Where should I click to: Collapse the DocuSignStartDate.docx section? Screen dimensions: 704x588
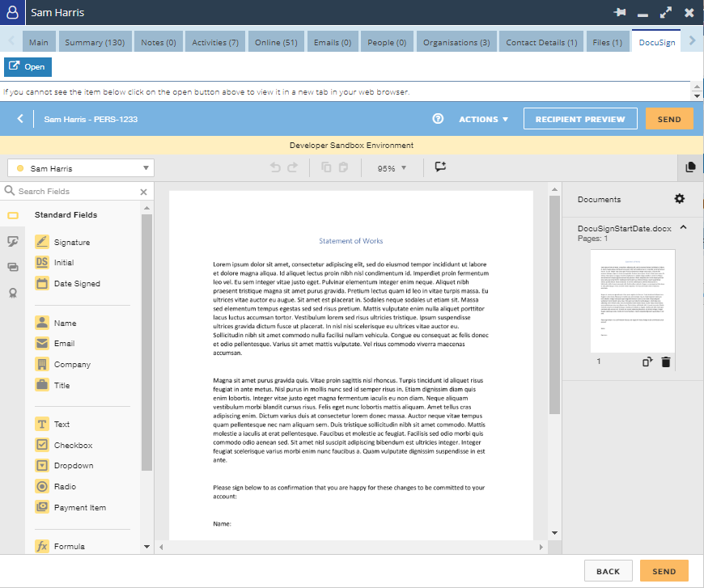(683, 227)
